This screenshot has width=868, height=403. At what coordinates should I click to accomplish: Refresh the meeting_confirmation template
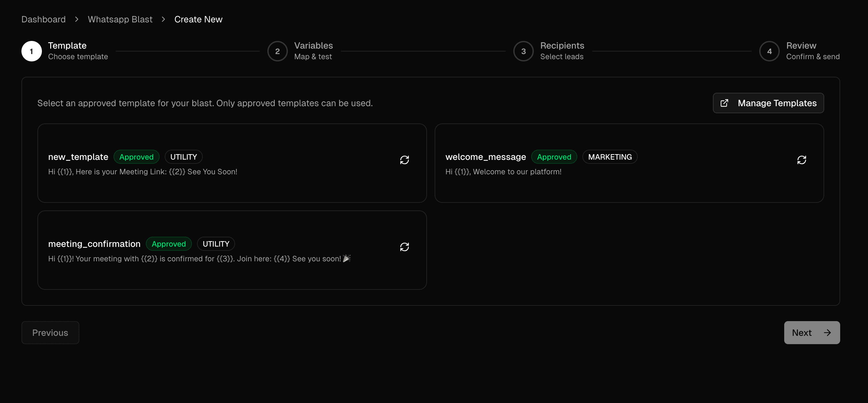pos(404,247)
